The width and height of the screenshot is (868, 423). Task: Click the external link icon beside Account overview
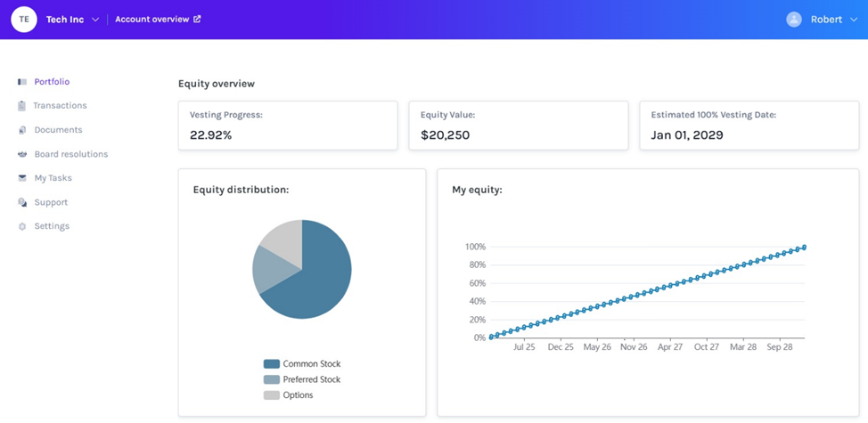(x=197, y=20)
